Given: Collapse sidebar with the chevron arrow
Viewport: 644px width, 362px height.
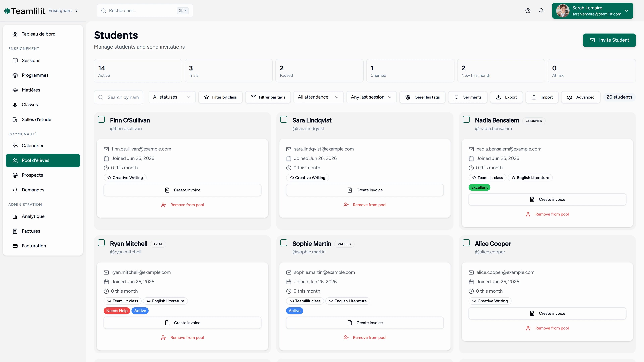Looking at the screenshot, I should [x=76, y=11].
